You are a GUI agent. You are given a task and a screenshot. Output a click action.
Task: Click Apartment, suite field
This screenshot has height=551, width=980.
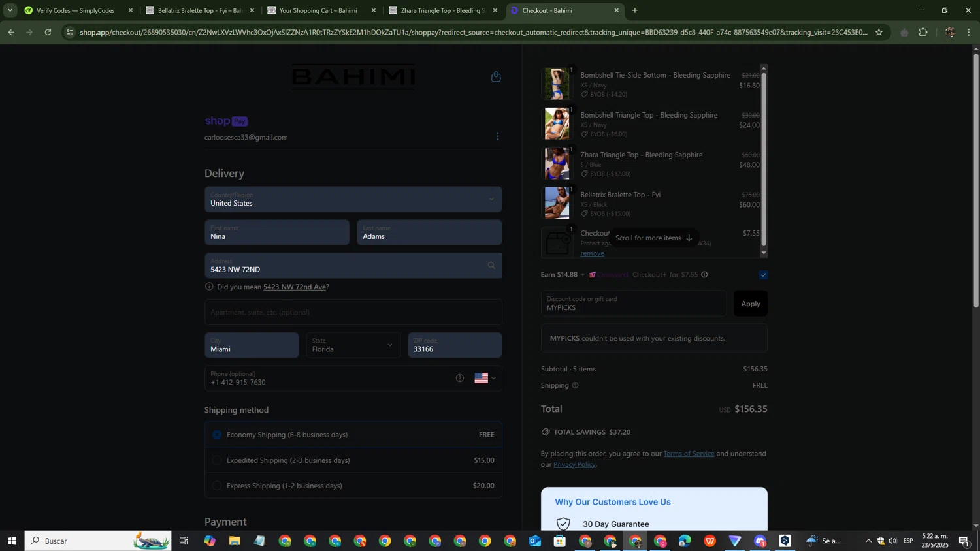353,312
